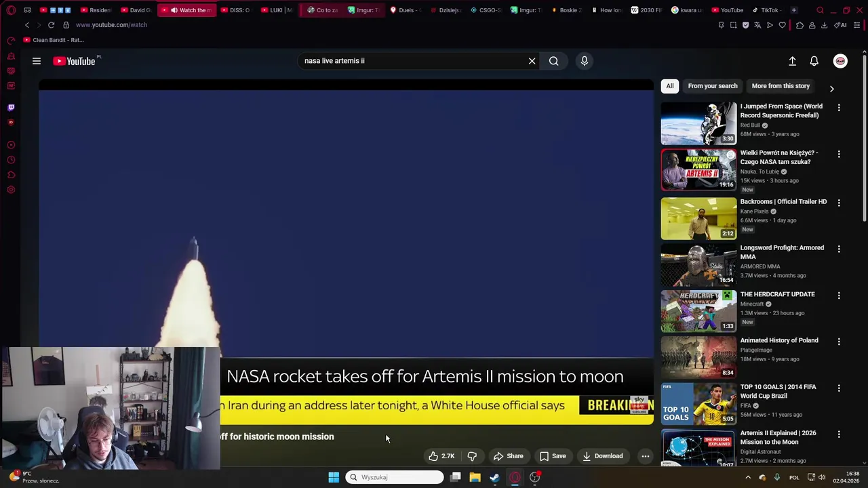Image resolution: width=868 pixels, height=488 pixels.
Task: Open THE HERDCRAFT UPDATE video title
Action: tap(778, 294)
